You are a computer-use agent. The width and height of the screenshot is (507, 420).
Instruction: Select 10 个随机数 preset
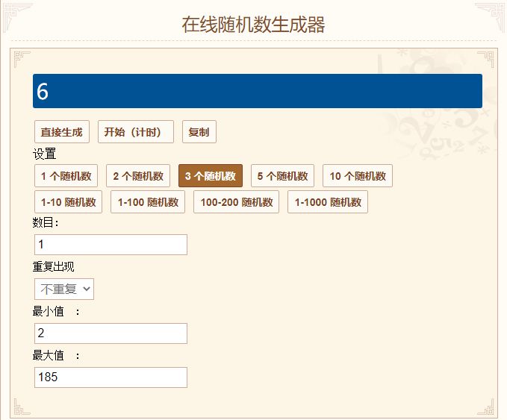click(358, 176)
